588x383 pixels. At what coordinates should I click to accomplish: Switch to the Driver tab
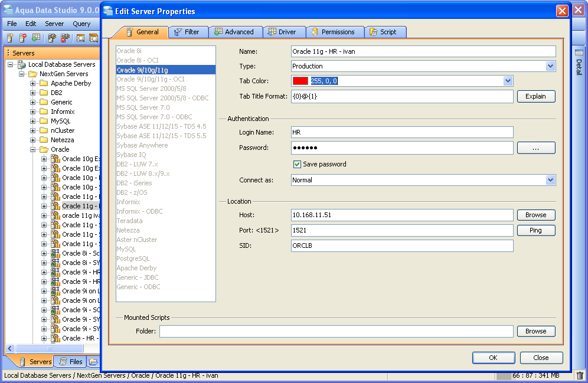[x=283, y=32]
